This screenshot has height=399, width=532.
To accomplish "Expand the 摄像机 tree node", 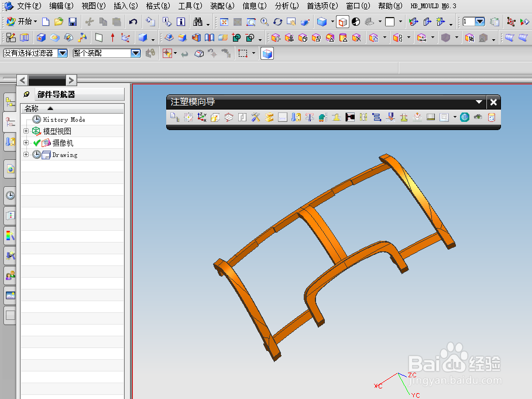I will (x=26, y=142).
